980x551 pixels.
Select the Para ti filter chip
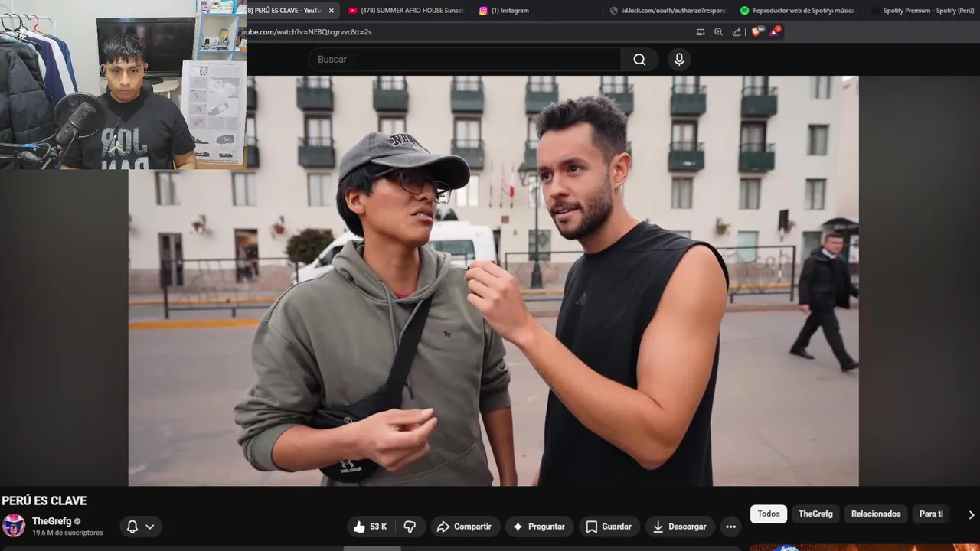click(x=931, y=514)
